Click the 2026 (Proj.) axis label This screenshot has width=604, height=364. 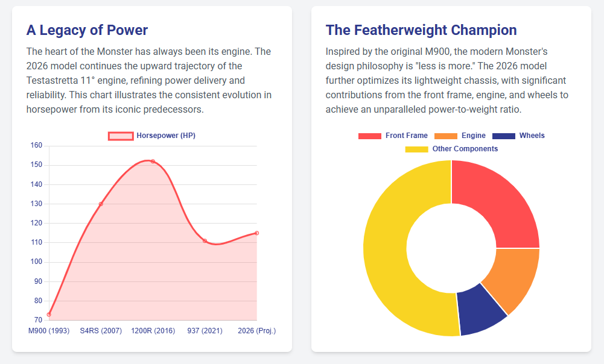pos(256,331)
